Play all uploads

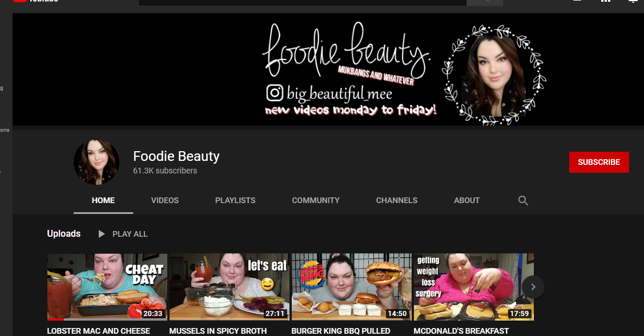(x=123, y=234)
